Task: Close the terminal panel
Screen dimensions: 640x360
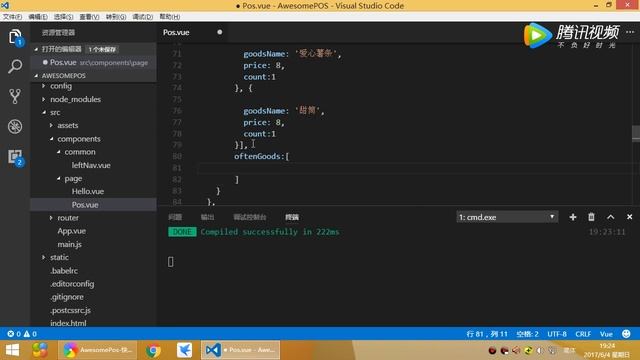Action: (629, 217)
